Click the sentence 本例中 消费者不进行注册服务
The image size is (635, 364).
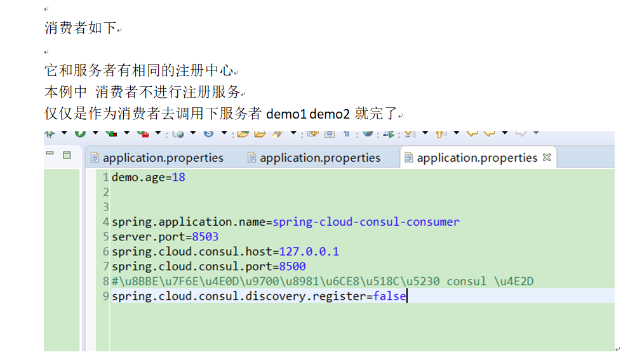142,92
